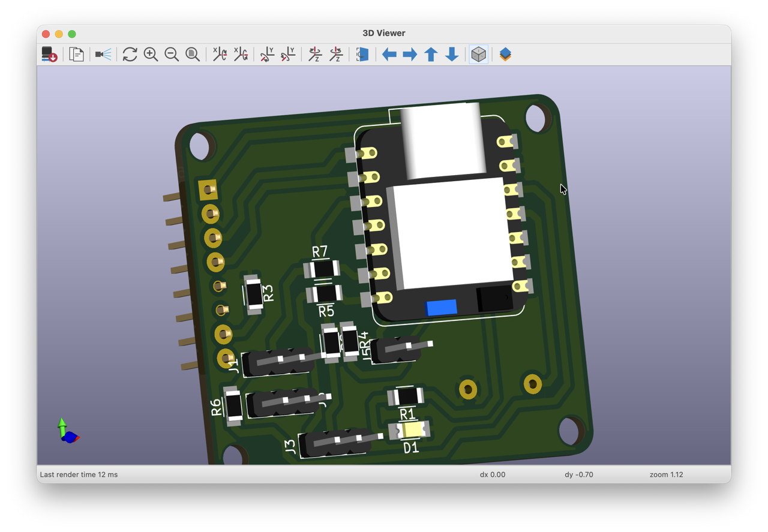The image size is (768, 532).
Task: Click the 'dx 0.00' status field
Action: click(x=493, y=474)
